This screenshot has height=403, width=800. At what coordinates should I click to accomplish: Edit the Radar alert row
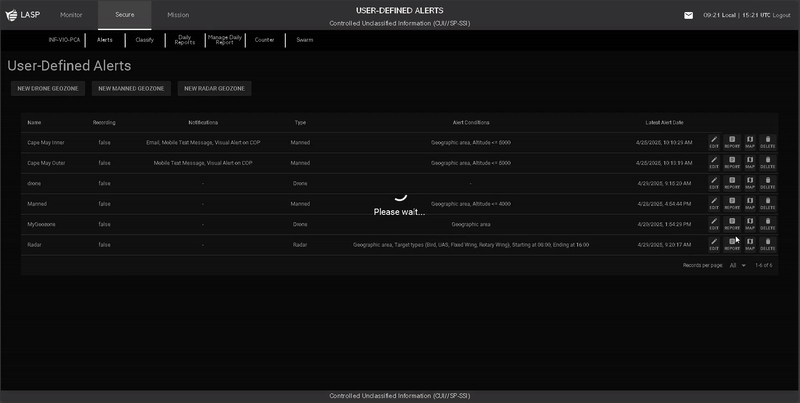(x=714, y=244)
